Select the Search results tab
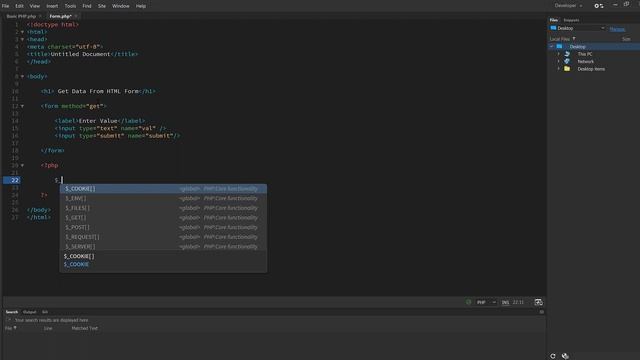640x360 pixels. (x=12, y=312)
